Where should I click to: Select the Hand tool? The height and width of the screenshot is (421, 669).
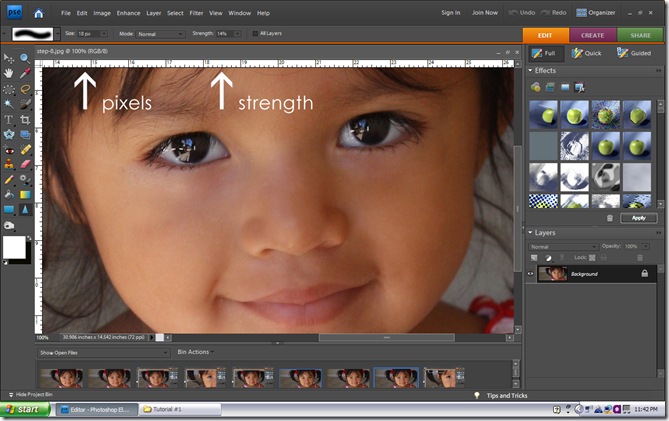click(10, 72)
